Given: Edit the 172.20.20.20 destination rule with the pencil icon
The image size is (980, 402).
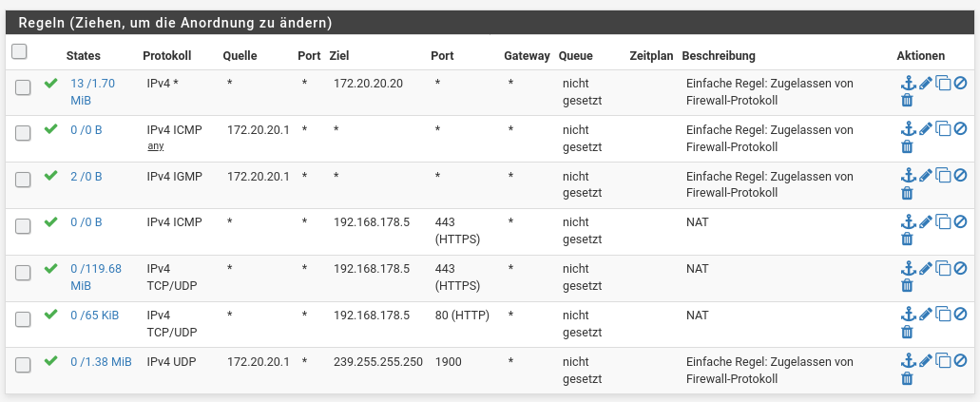Looking at the screenshot, I should [x=926, y=83].
